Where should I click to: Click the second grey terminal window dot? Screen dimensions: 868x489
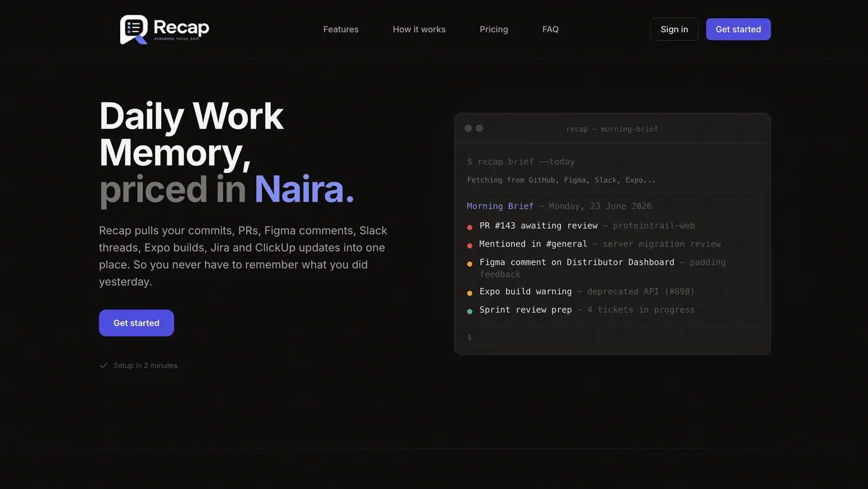(x=479, y=128)
